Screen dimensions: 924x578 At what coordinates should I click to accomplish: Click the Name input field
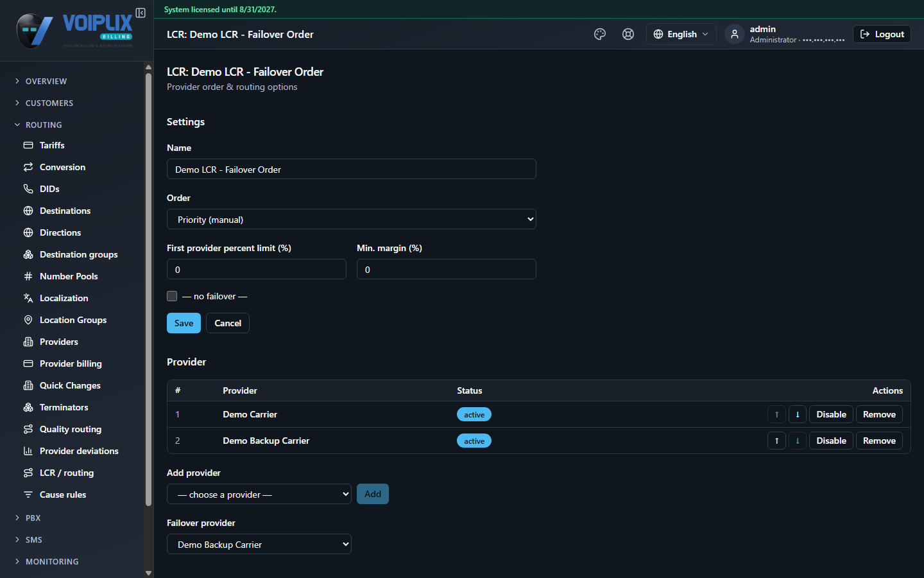(352, 169)
